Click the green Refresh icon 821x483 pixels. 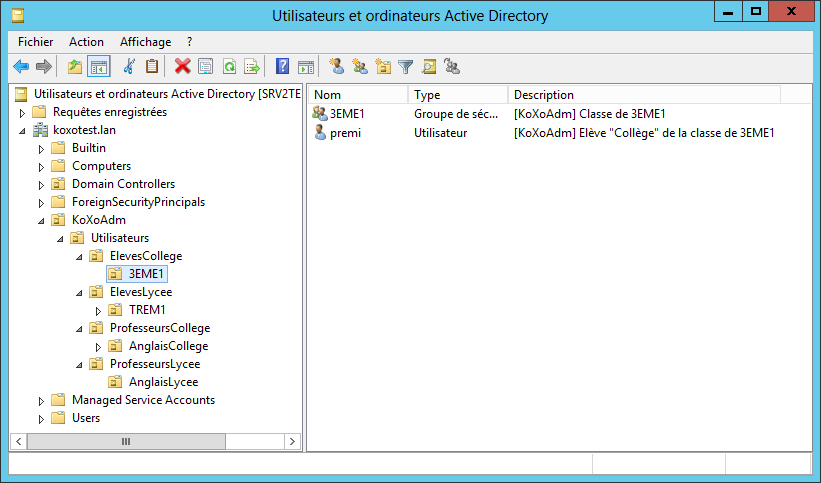229,67
